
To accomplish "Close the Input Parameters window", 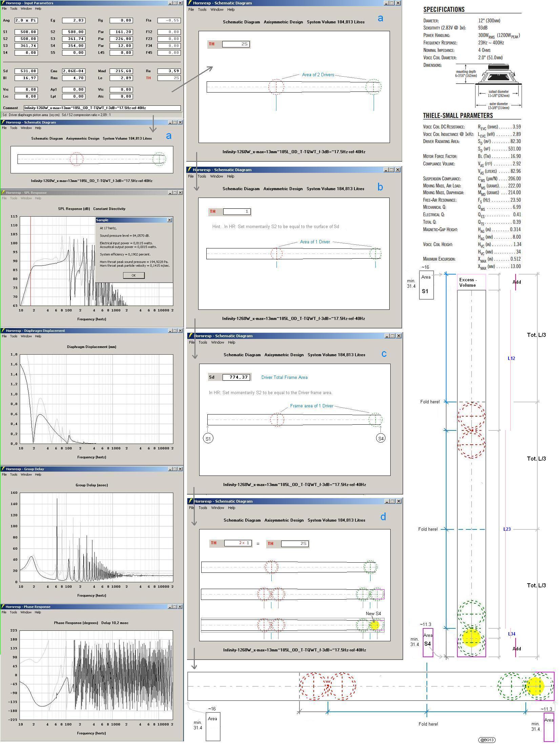I will 180,3.
